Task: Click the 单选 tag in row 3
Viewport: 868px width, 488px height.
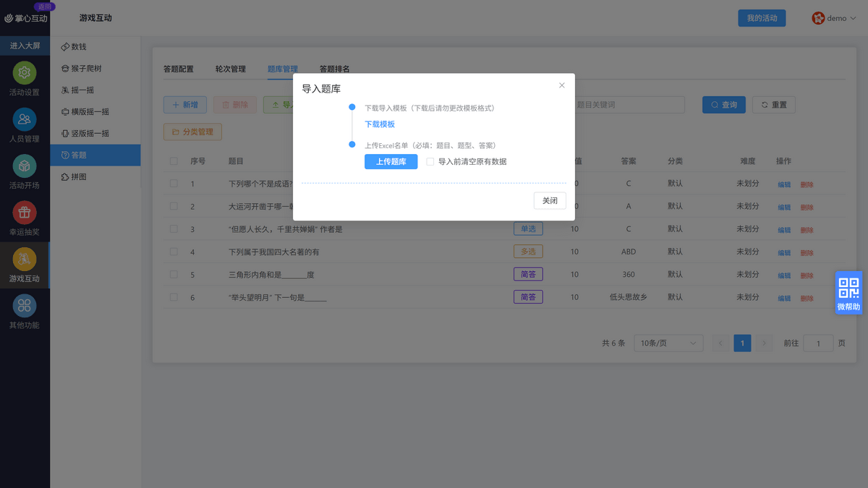Action: 528,229
